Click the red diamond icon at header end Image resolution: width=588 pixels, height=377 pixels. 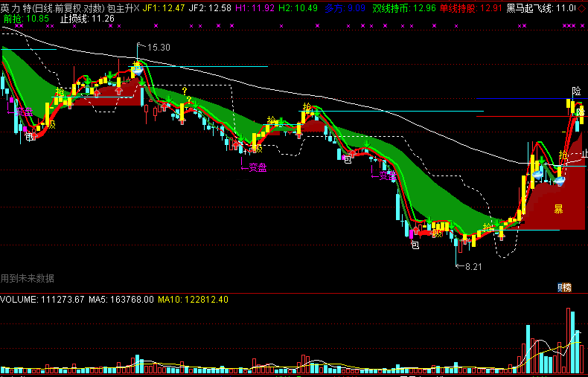(581, 8)
